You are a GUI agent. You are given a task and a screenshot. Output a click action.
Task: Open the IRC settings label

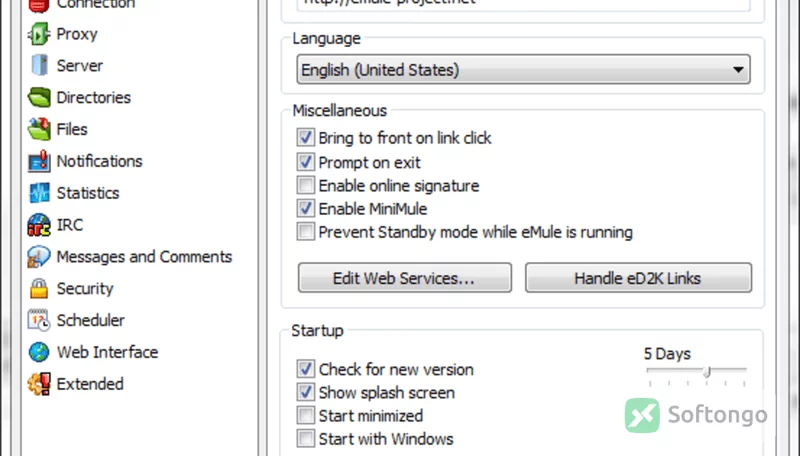pyautogui.click(x=70, y=225)
